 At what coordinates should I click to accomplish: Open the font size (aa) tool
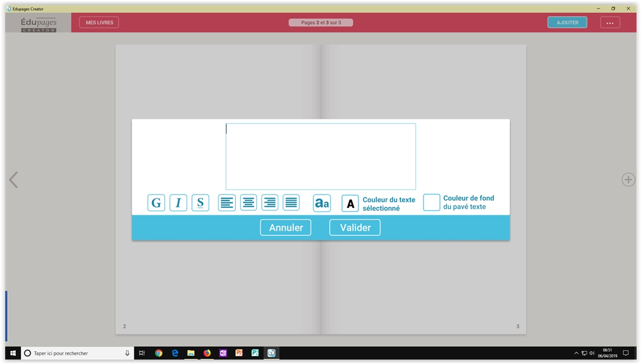[x=321, y=204]
